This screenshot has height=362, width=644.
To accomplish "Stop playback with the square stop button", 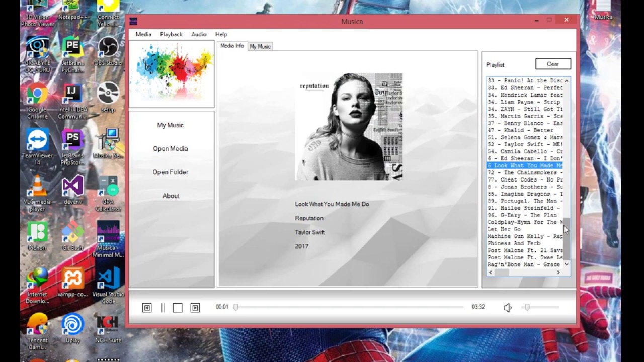I will pyautogui.click(x=178, y=308).
